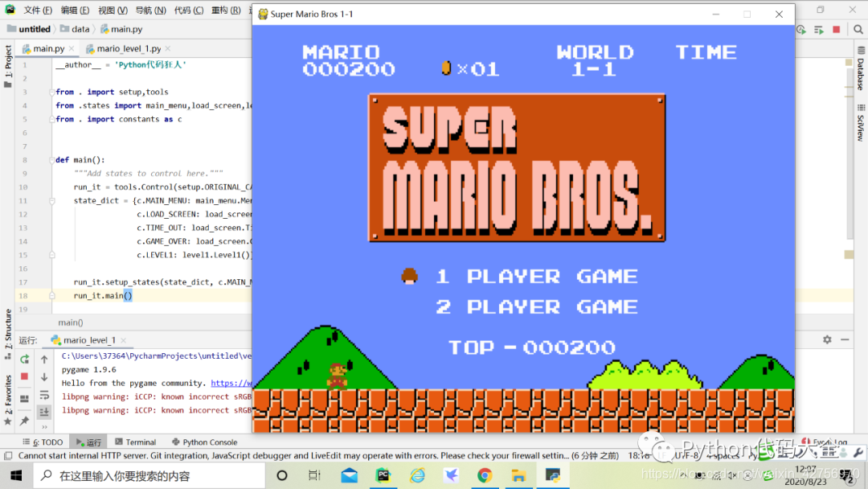Open the Python Console tab
Viewport: 868px width, 489px height.
tap(205, 442)
